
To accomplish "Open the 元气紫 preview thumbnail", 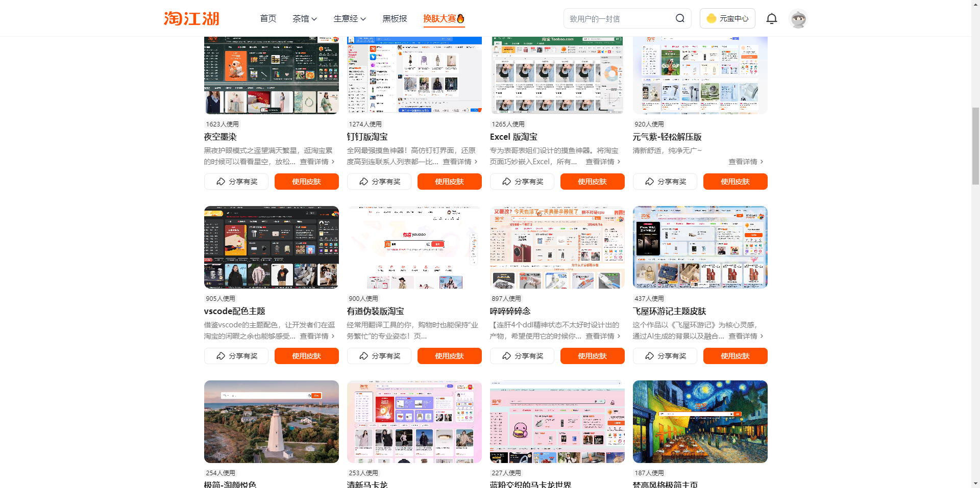I will [700, 75].
